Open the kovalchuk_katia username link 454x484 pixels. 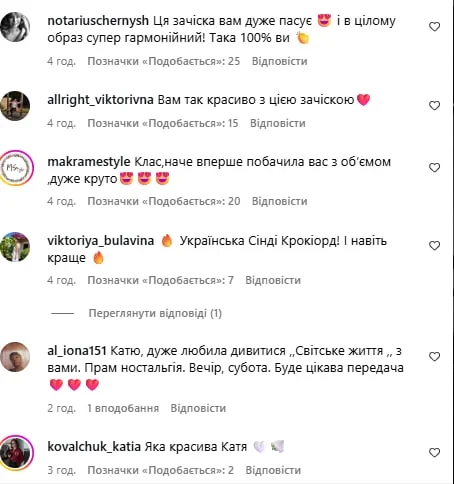pos(94,447)
